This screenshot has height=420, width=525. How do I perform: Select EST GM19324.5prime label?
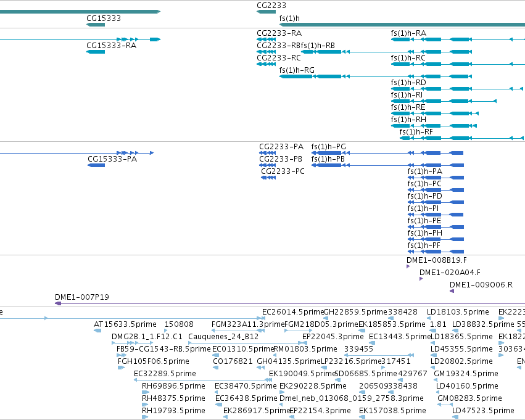coord(466,374)
